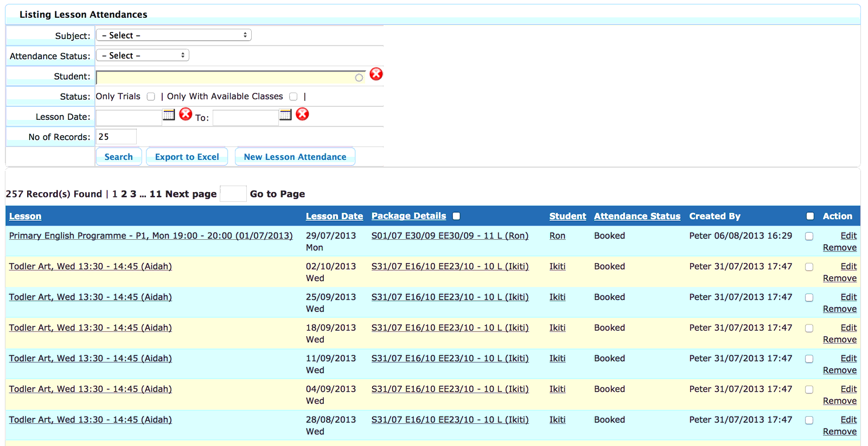Open Primary English Programme - P1 lesson link
This screenshot has width=868, height=446.
(151, 235)
